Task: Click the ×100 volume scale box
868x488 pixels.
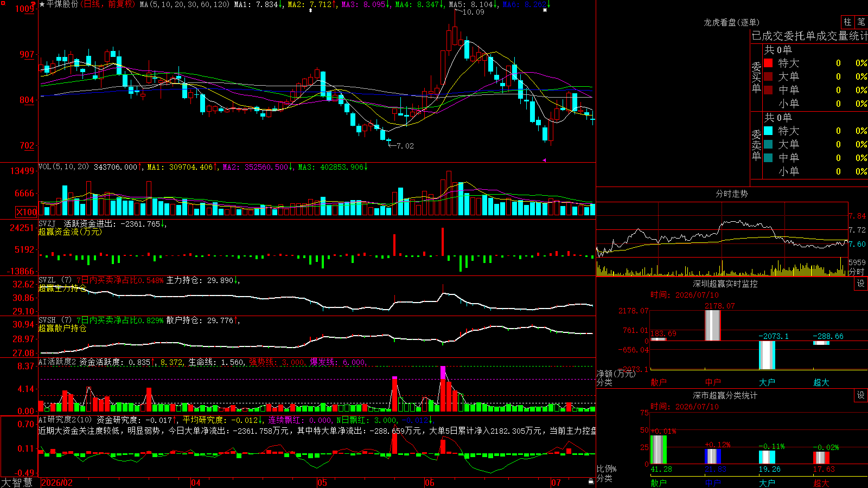Action: [x=26, y=212]
